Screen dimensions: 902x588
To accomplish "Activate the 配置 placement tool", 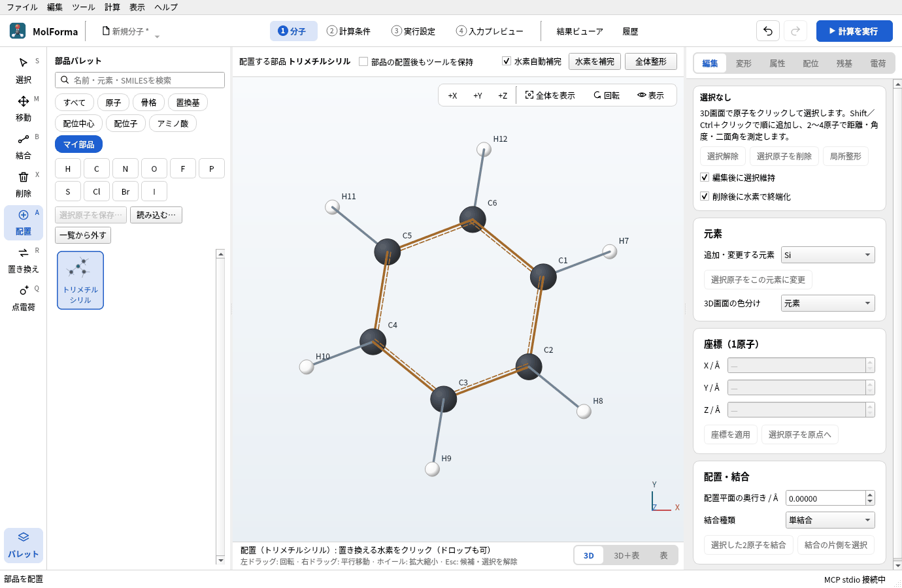I will point(24,222).
